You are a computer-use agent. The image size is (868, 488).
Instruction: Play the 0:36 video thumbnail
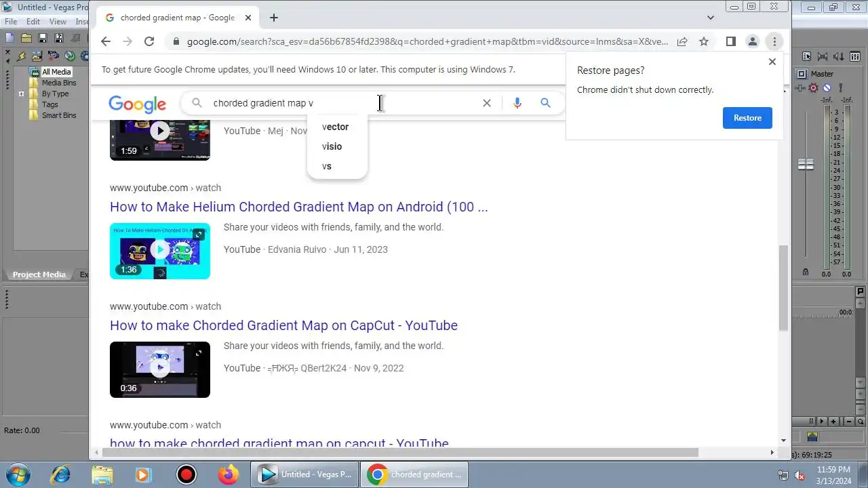pos(160,369)
